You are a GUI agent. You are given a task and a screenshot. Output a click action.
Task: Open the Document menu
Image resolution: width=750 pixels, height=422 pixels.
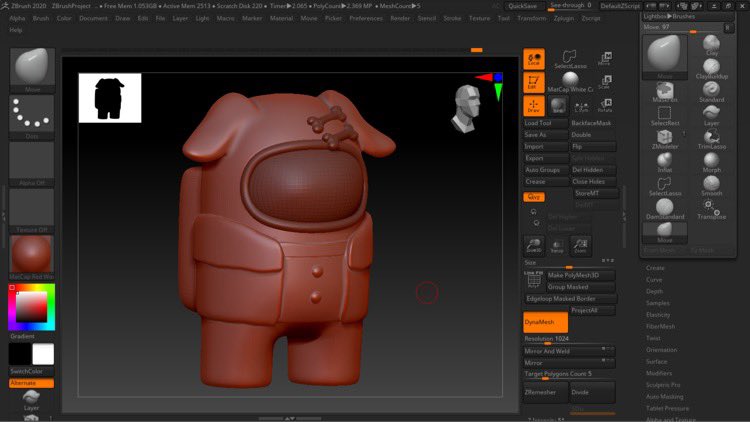(x=93, y=18)
